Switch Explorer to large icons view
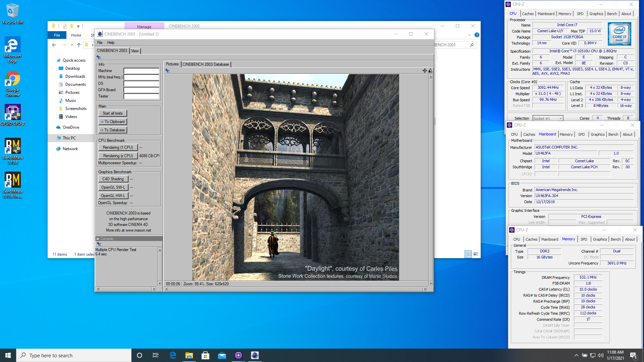The height and width of the screenshot is (362, 644). (x=476, y=254)
